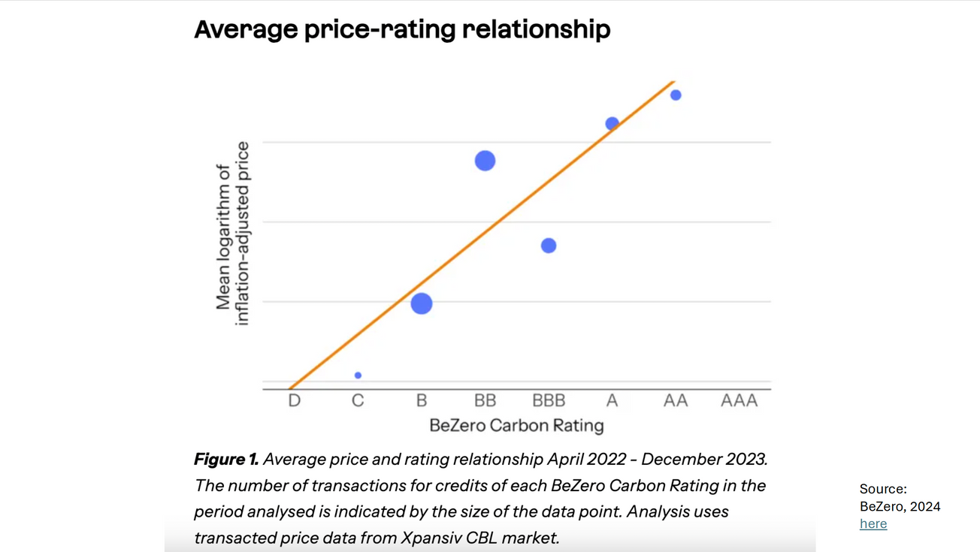Click the AAA rating axis label
Viewport: 980px width, 552px height.
tap(739, 401)
